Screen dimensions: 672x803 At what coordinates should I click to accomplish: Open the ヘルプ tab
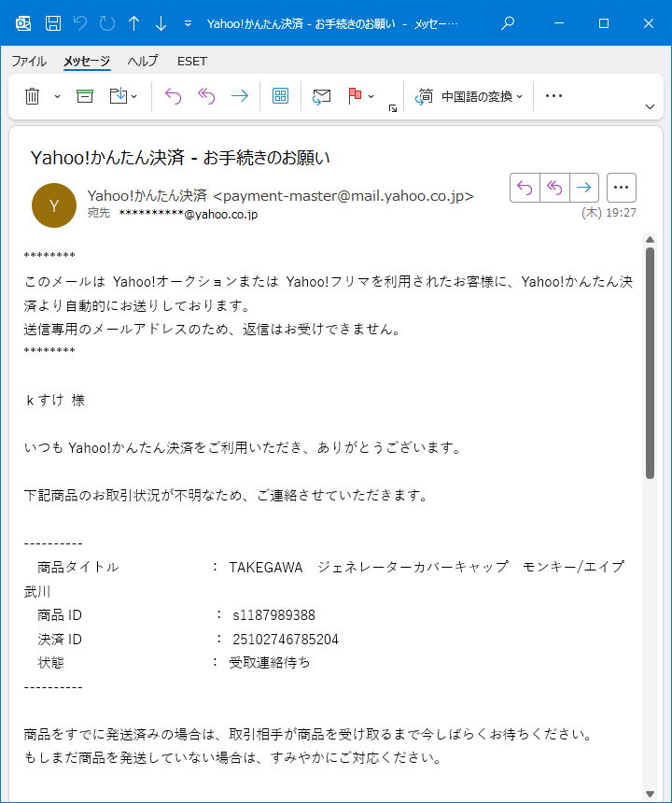click(143, 62)
